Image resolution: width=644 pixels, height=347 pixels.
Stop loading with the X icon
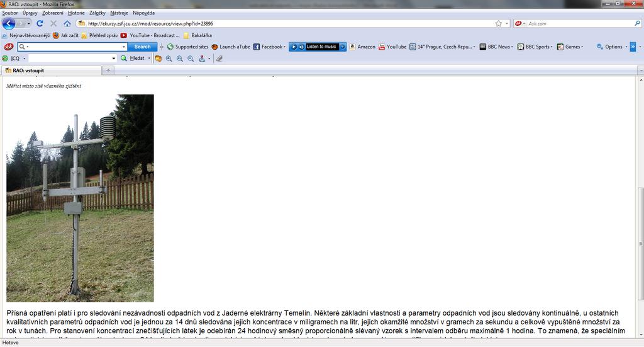click(x=53, y=24)
